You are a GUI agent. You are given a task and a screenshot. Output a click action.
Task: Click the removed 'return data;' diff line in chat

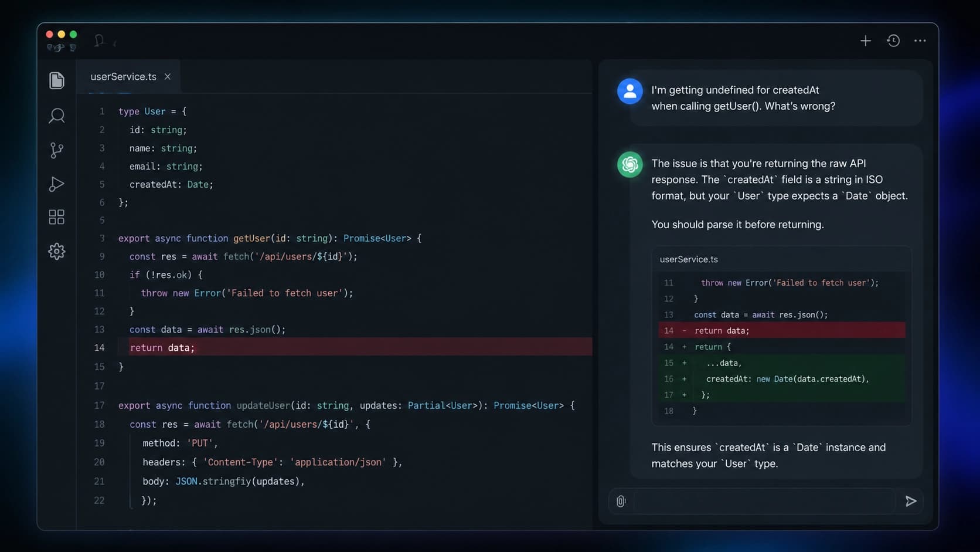point(782,330)
